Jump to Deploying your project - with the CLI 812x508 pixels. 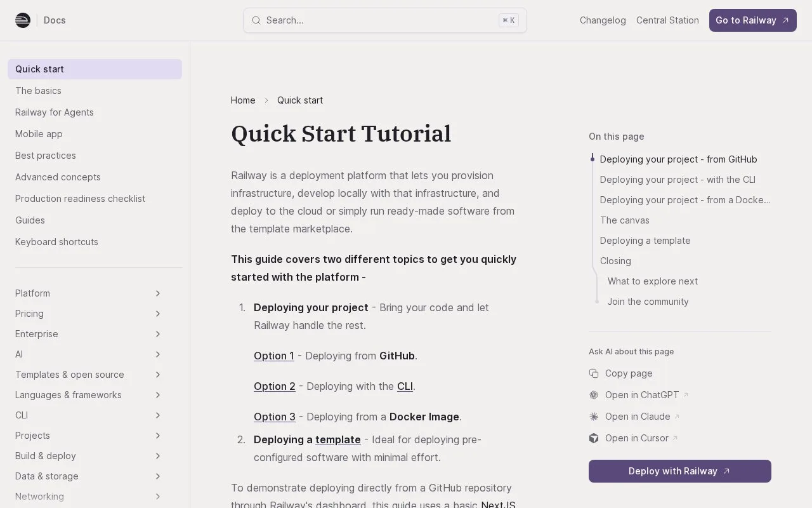[678, 180]
